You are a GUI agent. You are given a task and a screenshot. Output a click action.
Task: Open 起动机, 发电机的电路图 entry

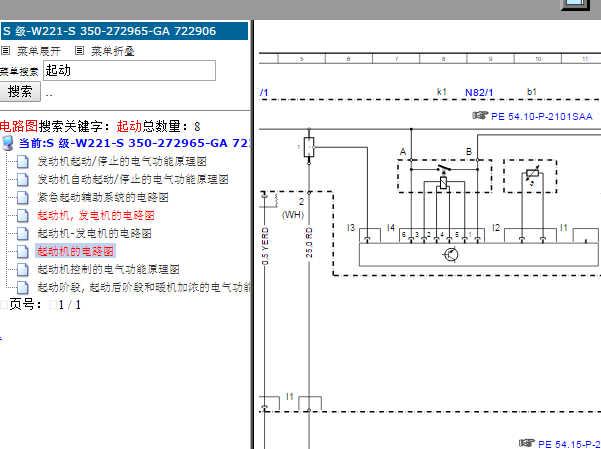click(x=96, y=215)
